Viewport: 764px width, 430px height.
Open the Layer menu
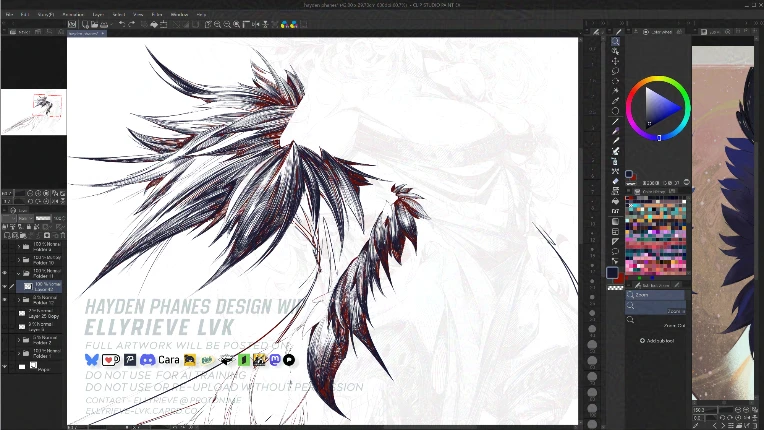pyautogui.click(x=98, y=15)
